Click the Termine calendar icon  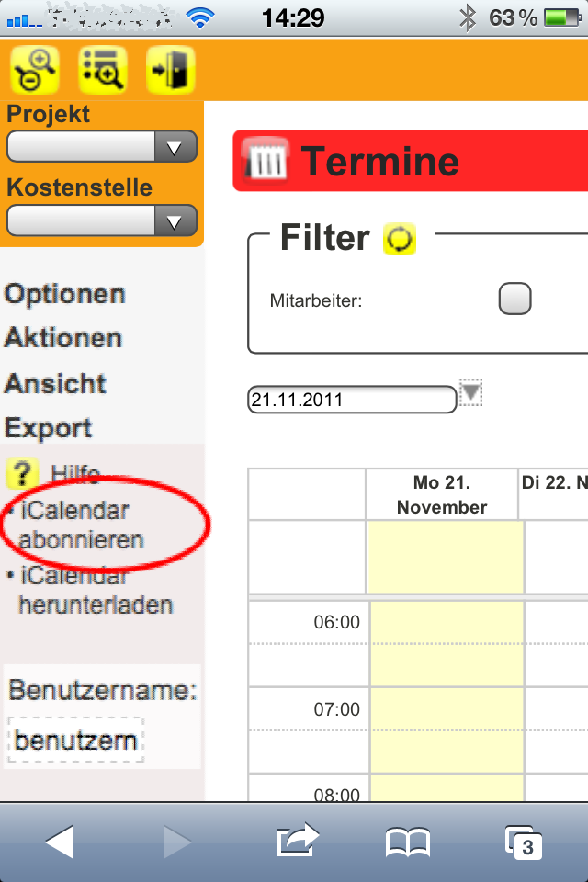click(267, 162)
